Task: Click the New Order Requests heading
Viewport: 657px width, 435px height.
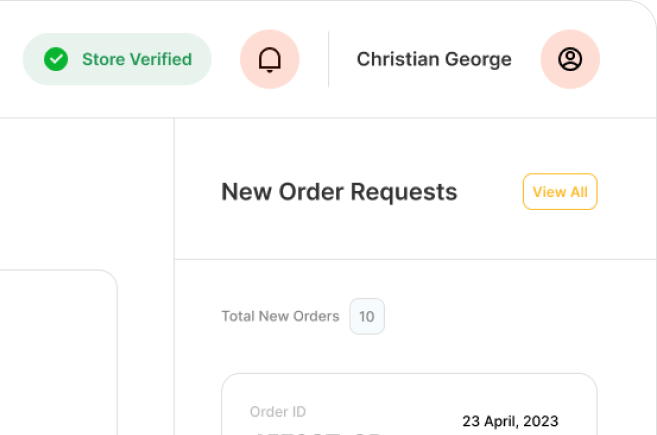Action: tap(339, 192)
